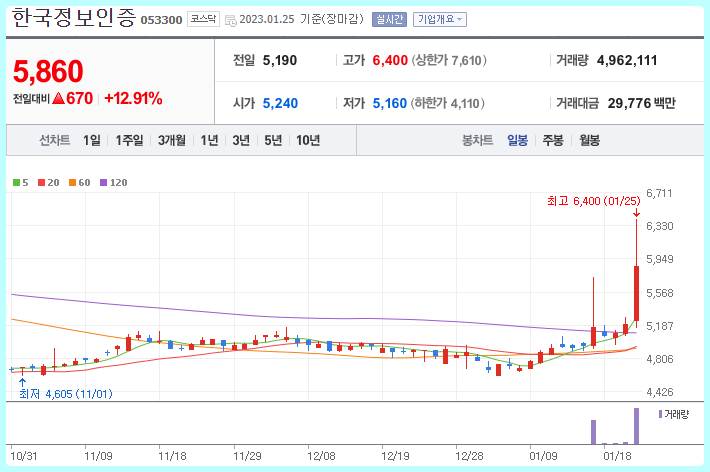
Task: Click the 12/08 date axis label
Action: [x=321, y=456]
